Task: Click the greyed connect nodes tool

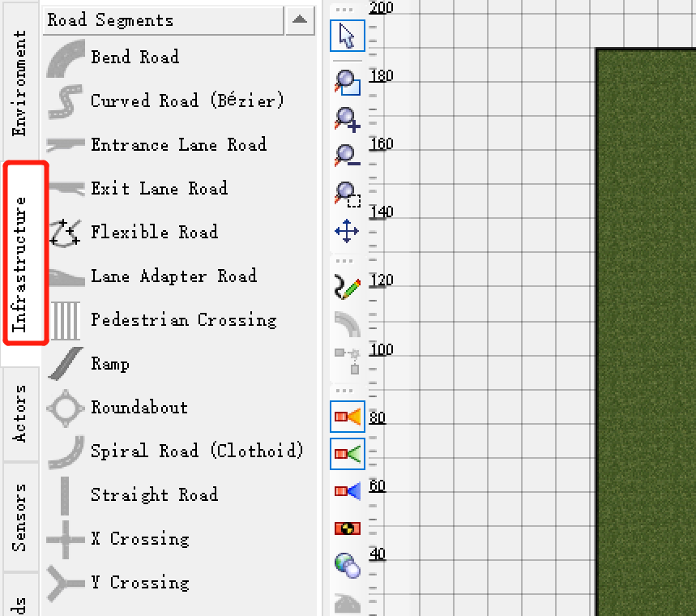Action: click(x=347, y=361)
